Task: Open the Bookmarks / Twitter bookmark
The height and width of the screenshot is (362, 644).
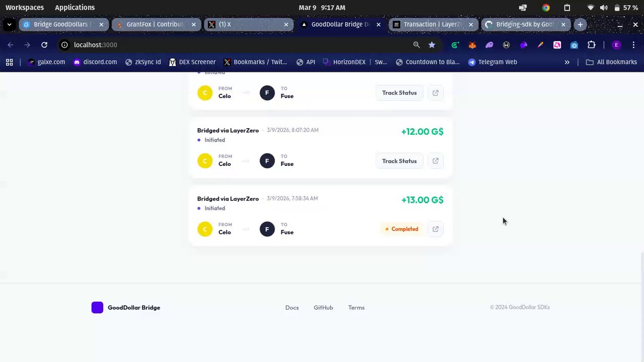Action: pos(255,62)
